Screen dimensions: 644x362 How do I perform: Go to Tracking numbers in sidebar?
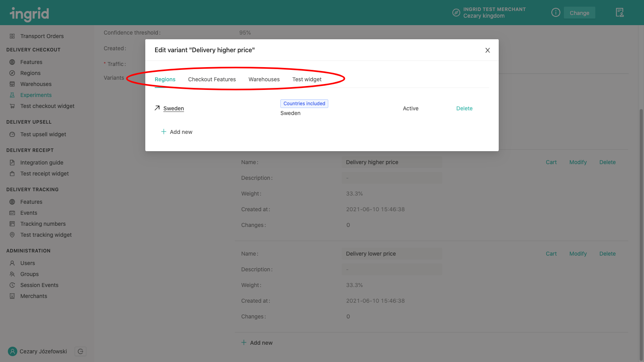point(43,224)
